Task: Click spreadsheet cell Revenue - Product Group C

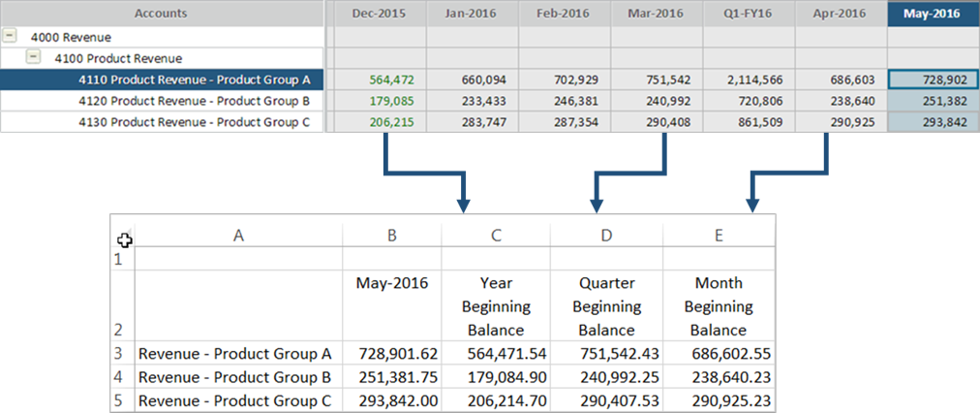Action: pos(238,400)
